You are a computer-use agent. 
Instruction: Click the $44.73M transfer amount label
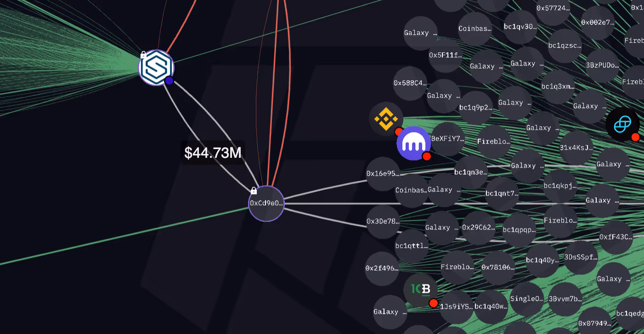click(x=213, y=153)
